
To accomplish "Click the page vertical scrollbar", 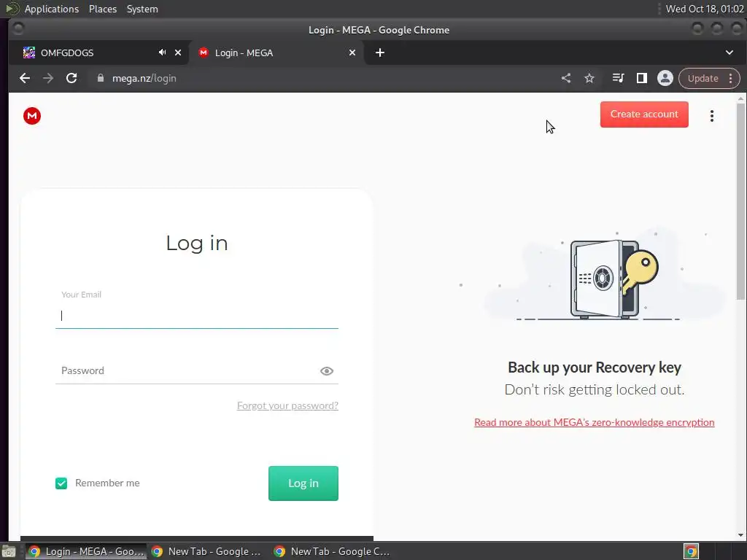I will click(x=740, y=201).
